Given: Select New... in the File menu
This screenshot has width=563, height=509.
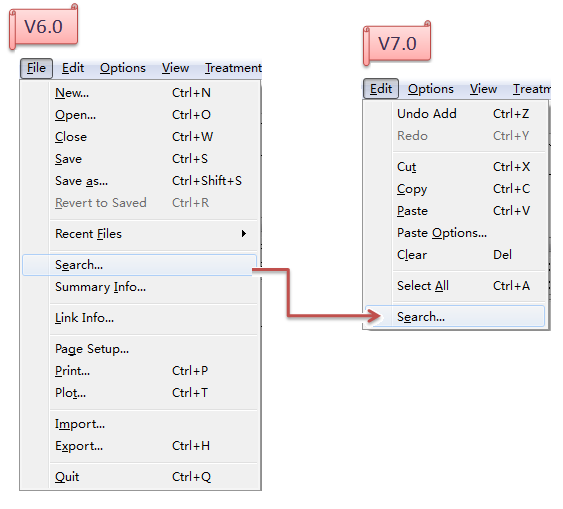Looking at the screenshot, I should [140, 93].
